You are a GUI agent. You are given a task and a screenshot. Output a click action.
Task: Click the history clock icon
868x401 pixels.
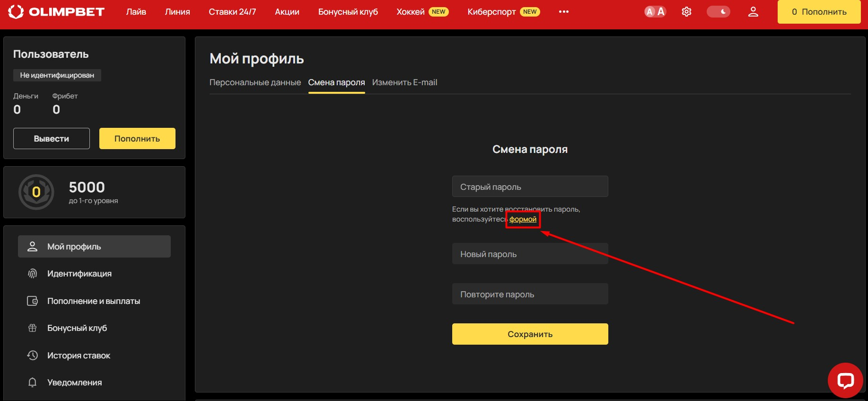point(32,355)
